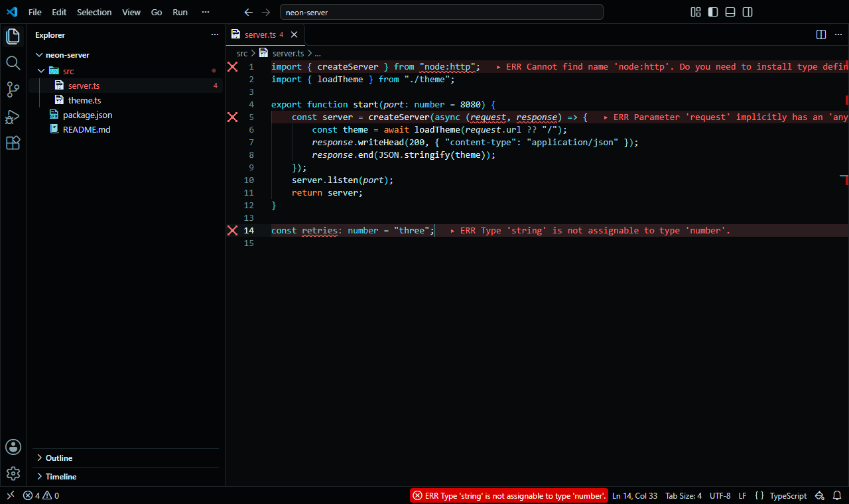Click the "three" string on line 14
849x504 pixels.
(411, 230)
